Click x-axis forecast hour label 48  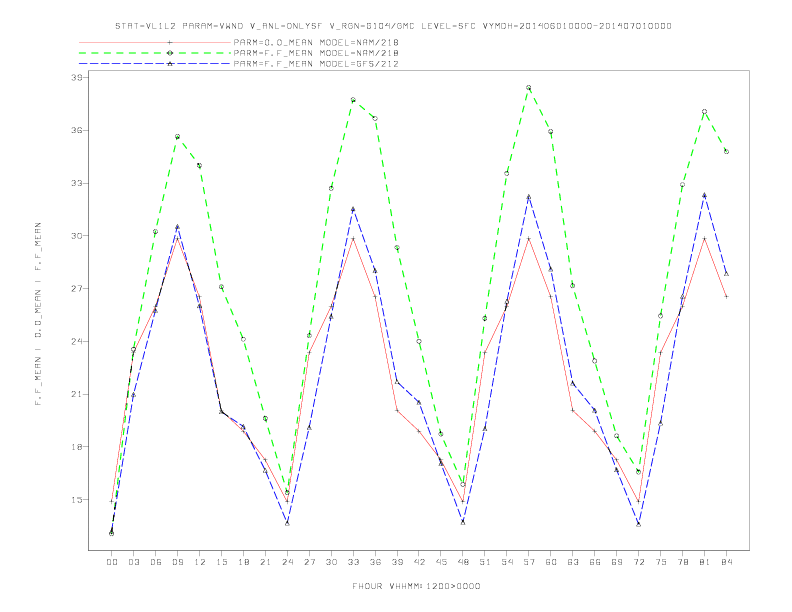point(463,562)
